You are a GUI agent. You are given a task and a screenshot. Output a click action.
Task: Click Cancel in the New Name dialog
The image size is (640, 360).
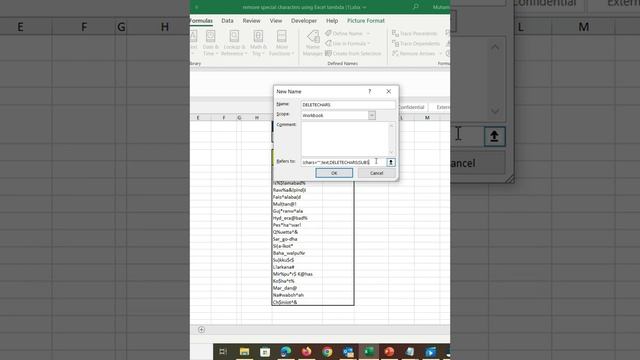tap(376, 173)
